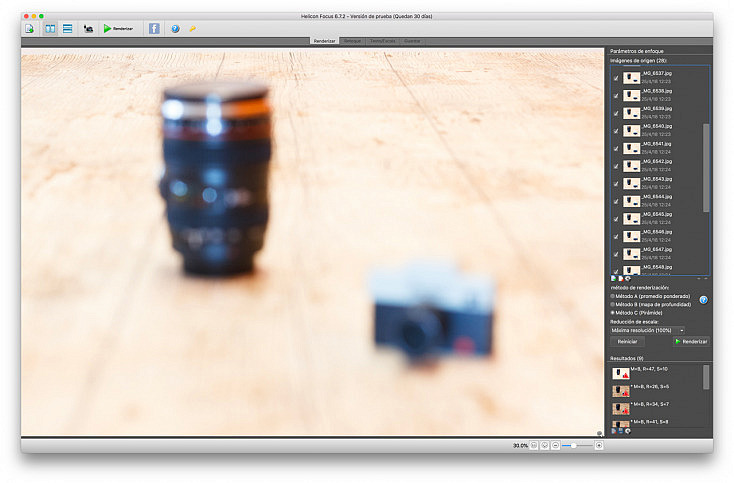The image size is (734, 483).
Task: Toggle checkbox for _MG_6544.jpg
Action: click(x=616, y=202)
